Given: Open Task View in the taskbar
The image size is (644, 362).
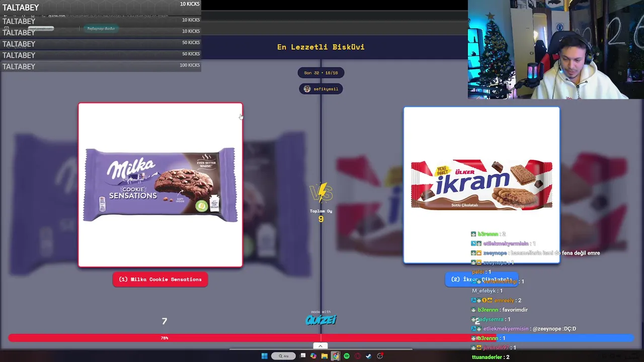Looking at the screenshot, I should (303, 356).
